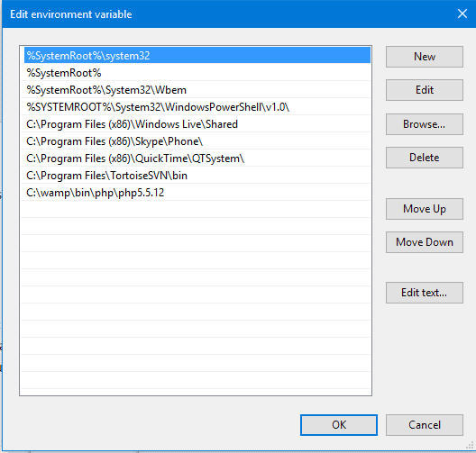
Task: Click the New button
Action: coord(424,57)
